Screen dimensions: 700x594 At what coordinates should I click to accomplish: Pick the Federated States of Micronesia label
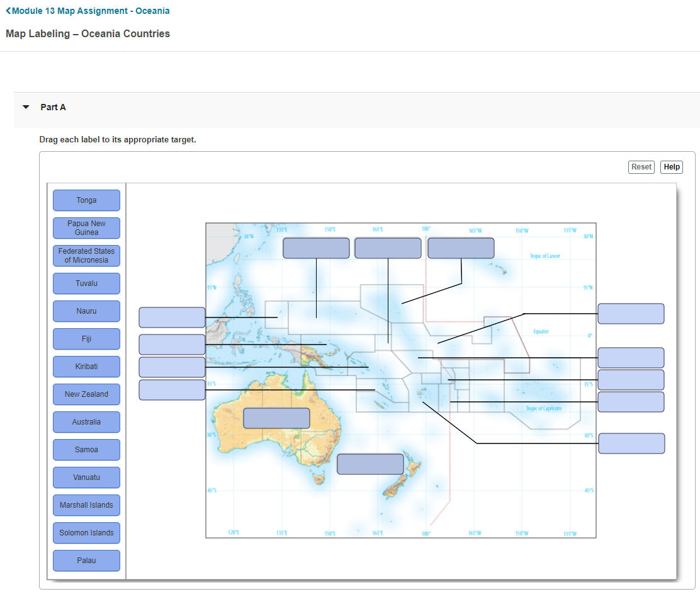click(87, 256)
